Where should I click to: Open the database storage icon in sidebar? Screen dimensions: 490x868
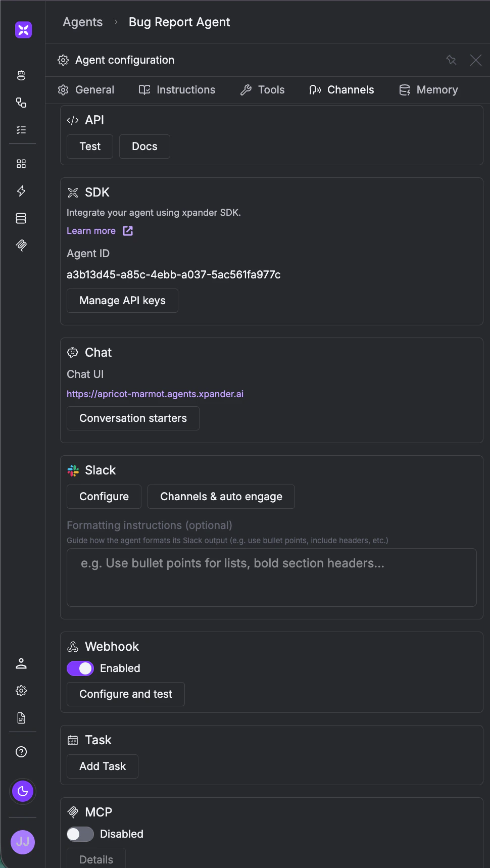coord(21,218)
